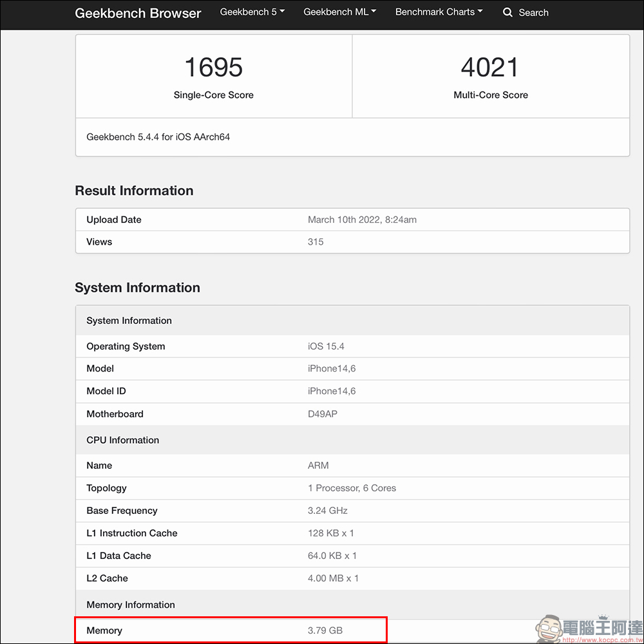Screen dimensions: 644x644
Task: Click the L1 Instruction Cache label
Action: tap(132, 533)
